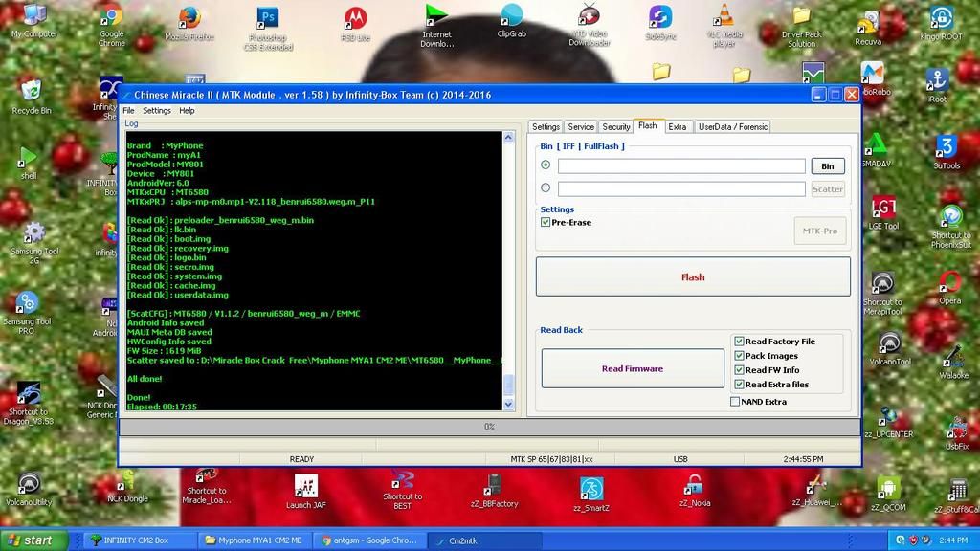This screenshot has width=980, height=551.
Task: Switch to antgsm Google Chrome taskbar item
Action: click(368, 540)
